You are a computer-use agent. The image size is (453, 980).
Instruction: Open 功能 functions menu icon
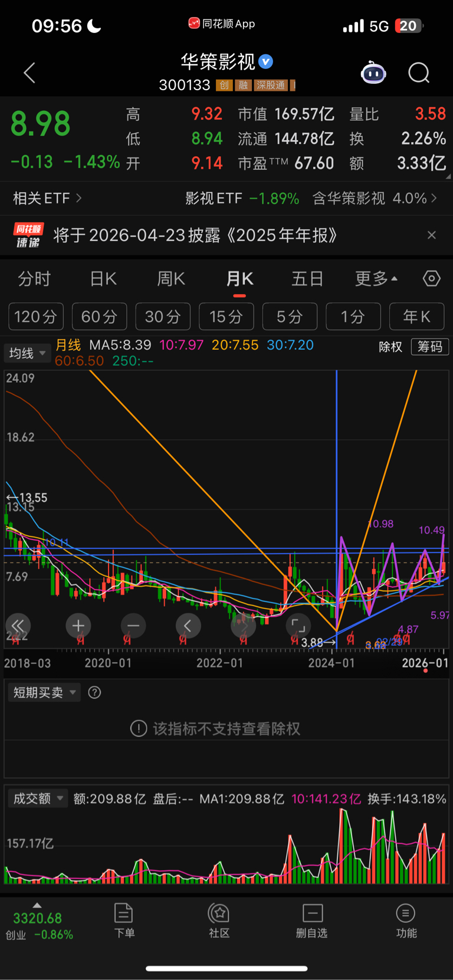(406, 920)
